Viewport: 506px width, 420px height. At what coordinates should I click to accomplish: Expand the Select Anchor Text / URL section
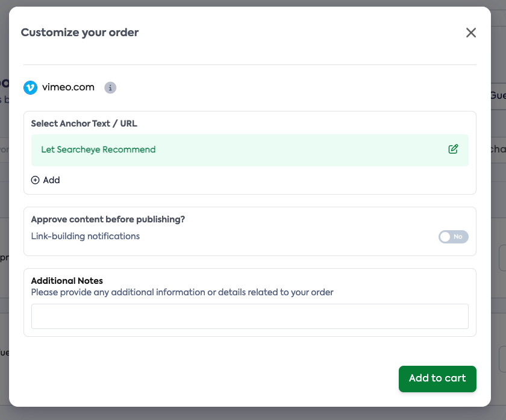[x=84, y=123]
